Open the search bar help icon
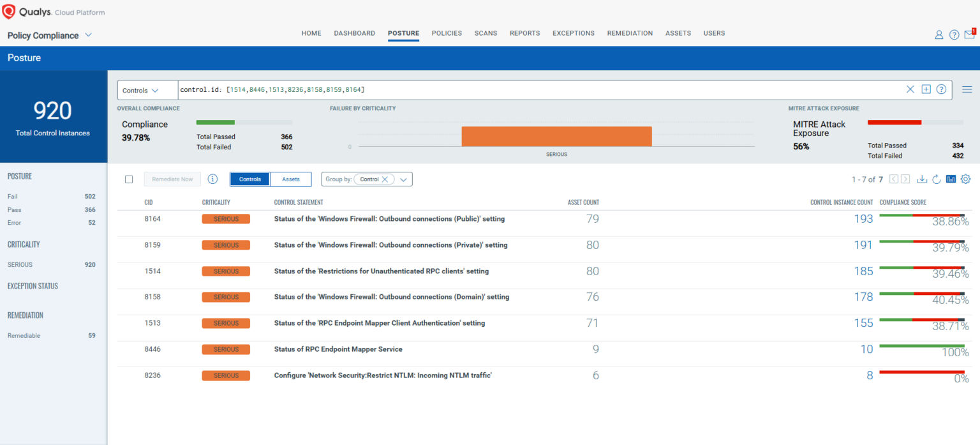The image size is (980, 445). (x=941, y=89)
